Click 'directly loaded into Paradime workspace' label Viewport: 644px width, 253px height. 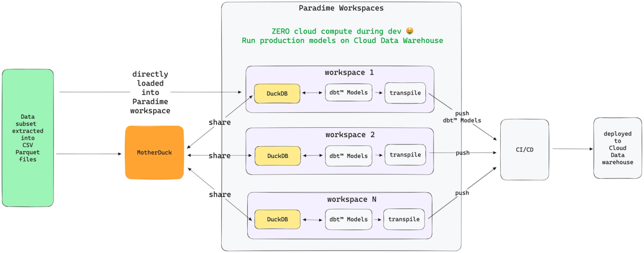150,92
